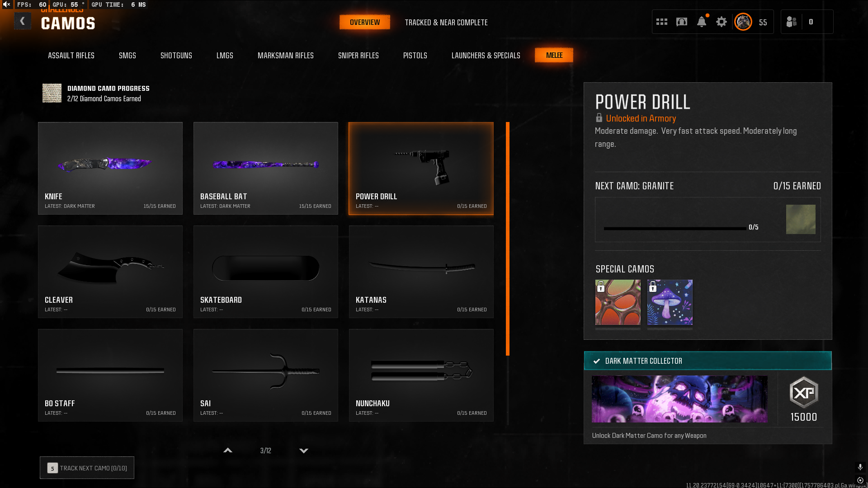This screenshot has height=488, width=868.
Task: Click the back arrow beside Camos
Action: click(22, 21)
